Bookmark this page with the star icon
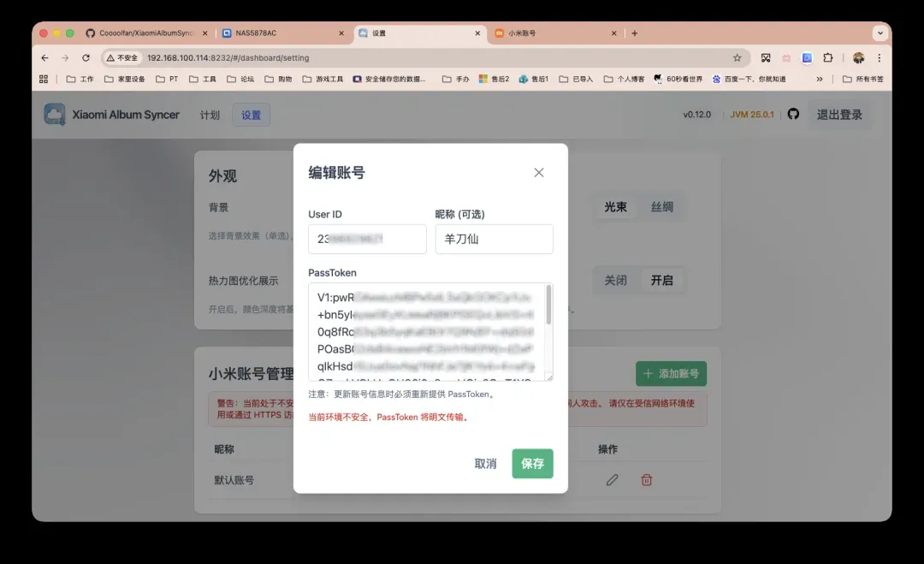This screenshot has height=564, width=924. [737, 58]
